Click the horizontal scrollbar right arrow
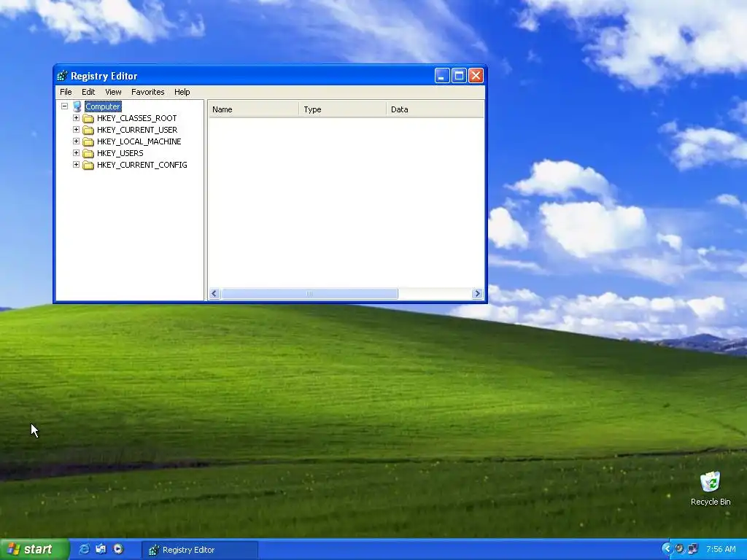Image resolution: width=747 pixels, height=560 pixels. click(x=477, y=294)
